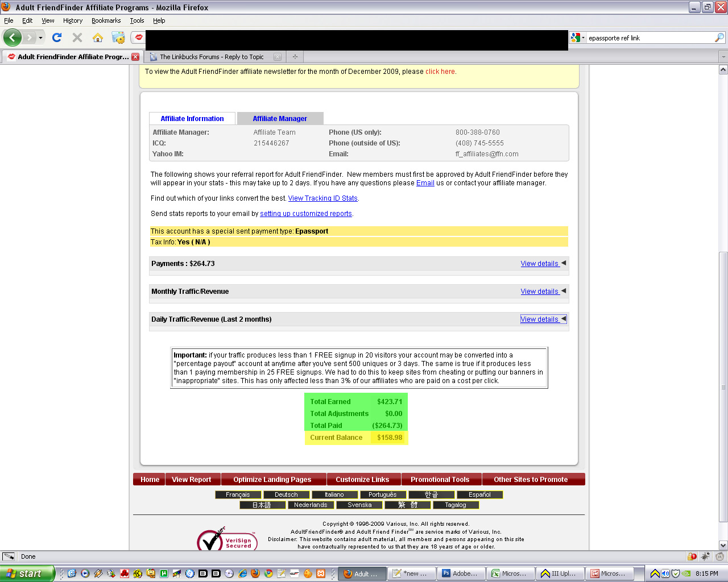Open the View menu
Screen dimensions: 728x582
coord(48,20)
